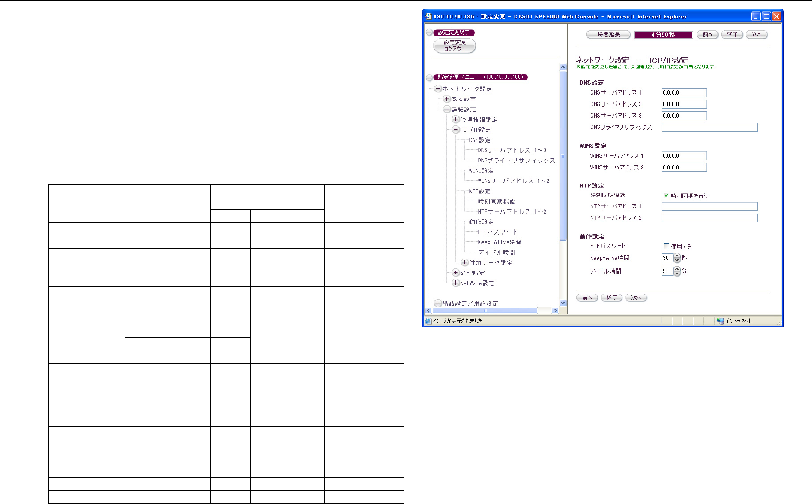Click the 設定変更 ログアウト button
Image resolution: width=812 pixels, height=504 pixels.
pyautogui.click(x=455, y=45)
